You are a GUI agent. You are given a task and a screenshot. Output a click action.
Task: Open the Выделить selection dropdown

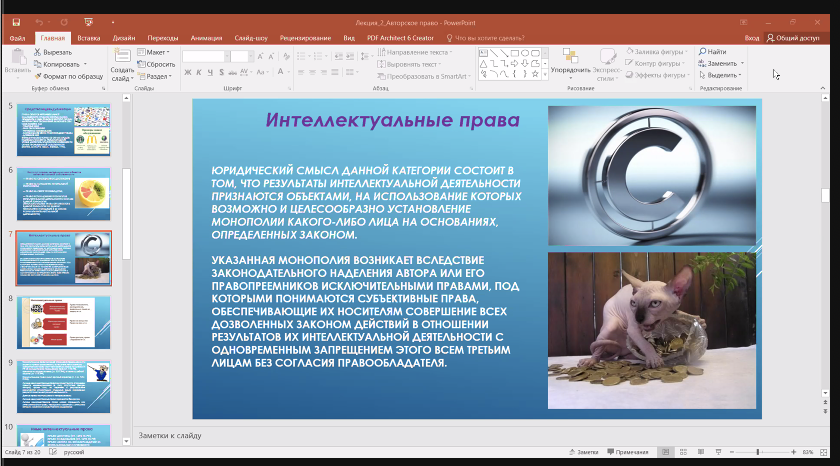[721, 75]
